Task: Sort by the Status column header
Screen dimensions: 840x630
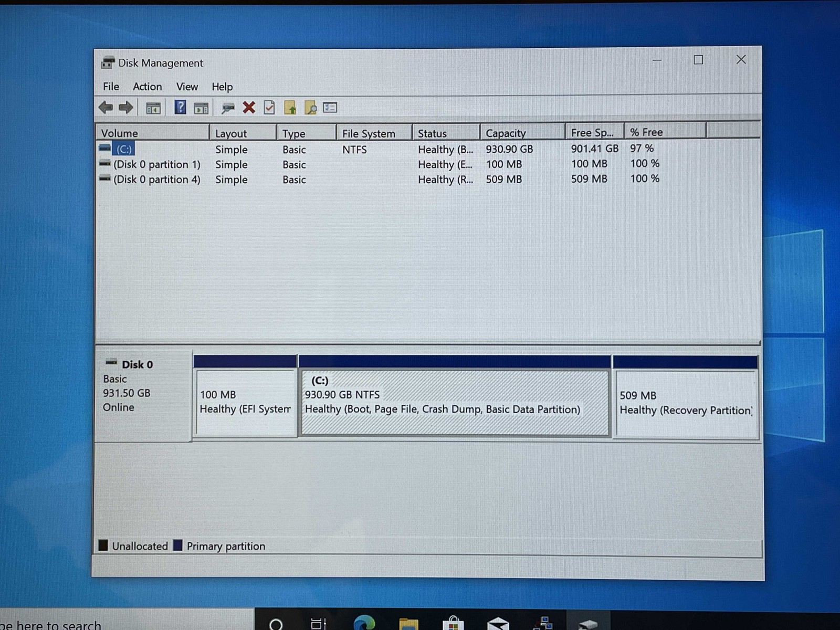Action: (446, 133)
